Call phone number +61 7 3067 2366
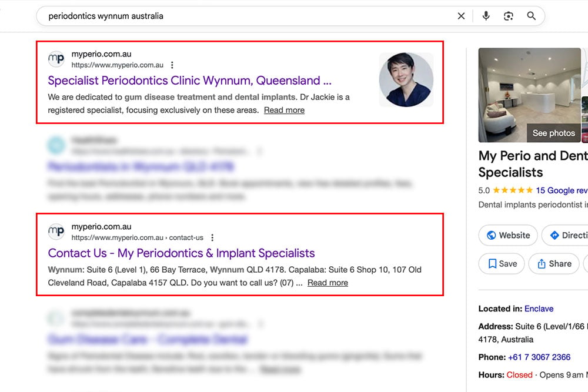Screen dimensions: 588x392 (539, 357)
